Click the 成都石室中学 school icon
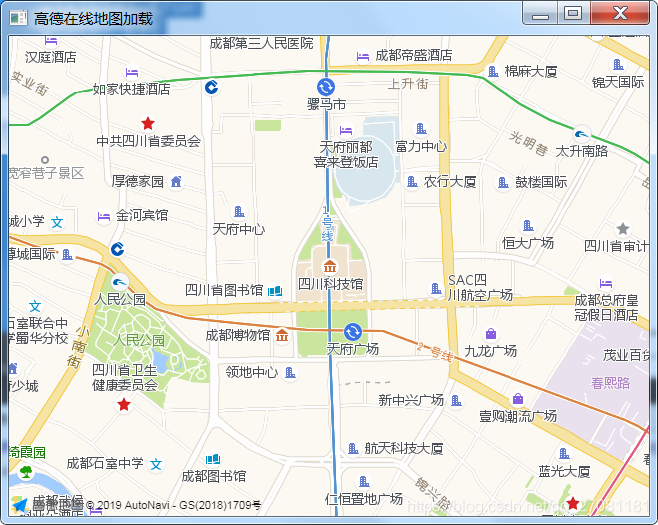 coord(156,464)
